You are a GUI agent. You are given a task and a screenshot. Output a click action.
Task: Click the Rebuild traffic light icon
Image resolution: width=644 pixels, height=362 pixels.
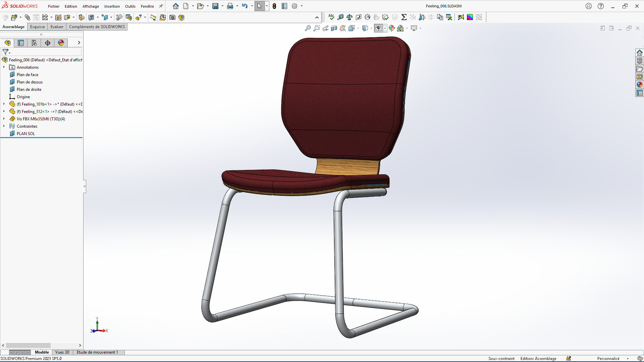274,6
